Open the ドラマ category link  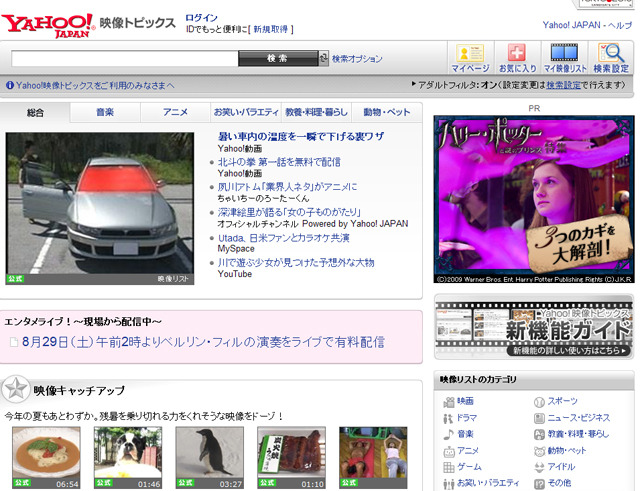467,418
